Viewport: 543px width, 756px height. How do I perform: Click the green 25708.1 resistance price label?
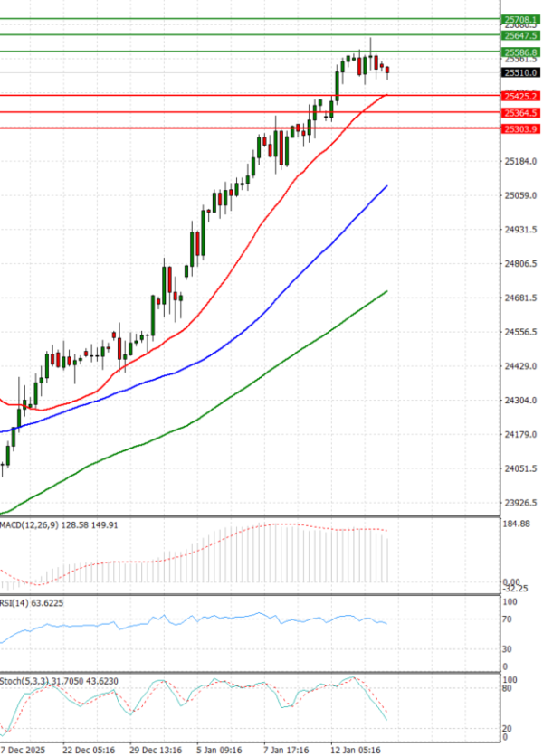[x=520, y=18]
